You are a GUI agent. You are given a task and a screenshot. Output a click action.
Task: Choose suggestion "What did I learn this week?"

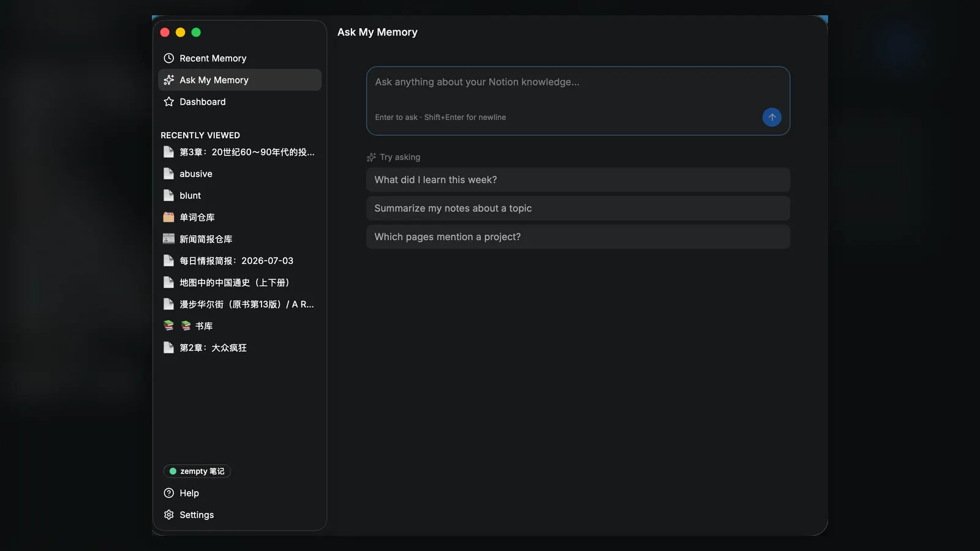[578, 180]
